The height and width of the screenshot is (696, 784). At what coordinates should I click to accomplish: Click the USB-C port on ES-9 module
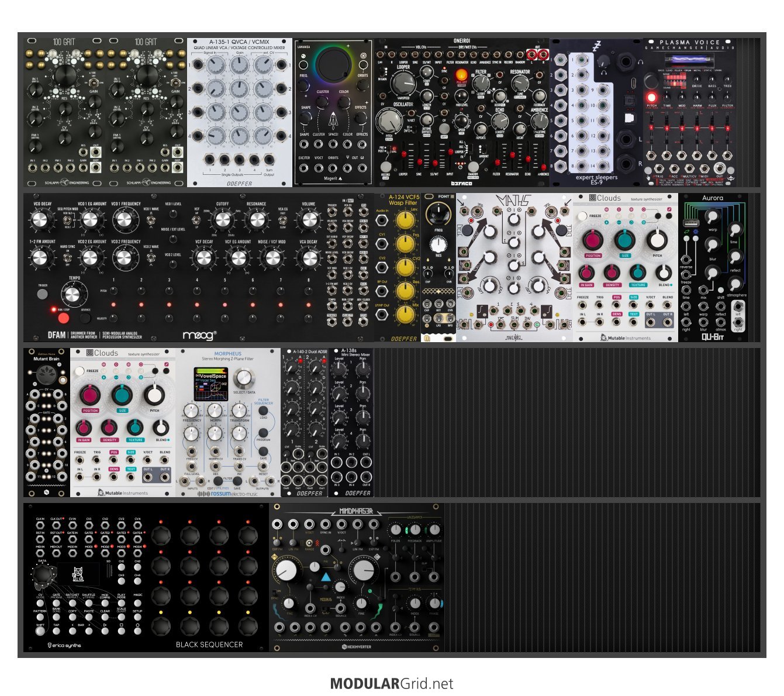coord(633,83)
